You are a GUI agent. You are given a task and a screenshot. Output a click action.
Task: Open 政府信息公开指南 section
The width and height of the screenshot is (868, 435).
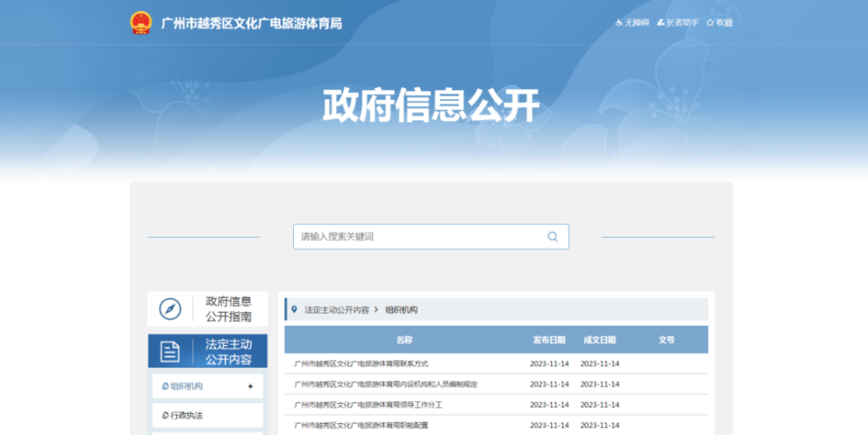pos(207,309)
